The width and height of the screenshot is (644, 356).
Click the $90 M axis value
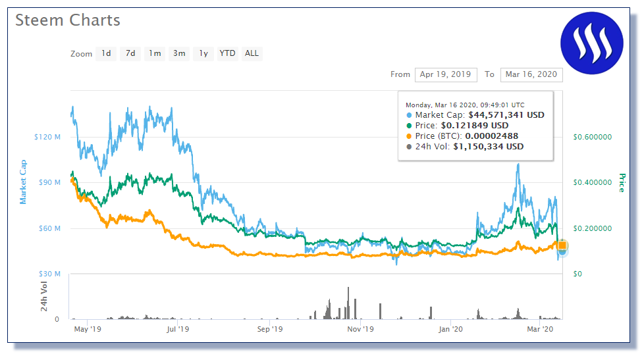(49, 182)
